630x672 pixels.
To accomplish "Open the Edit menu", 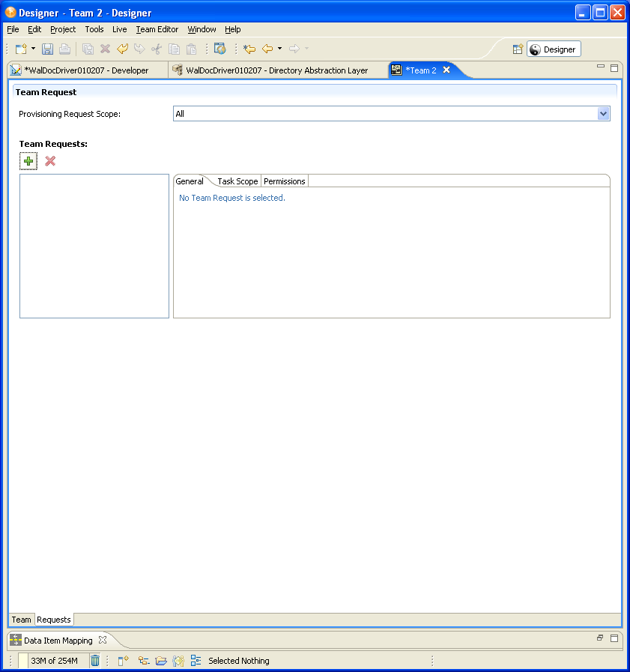I will coord(34,29).
